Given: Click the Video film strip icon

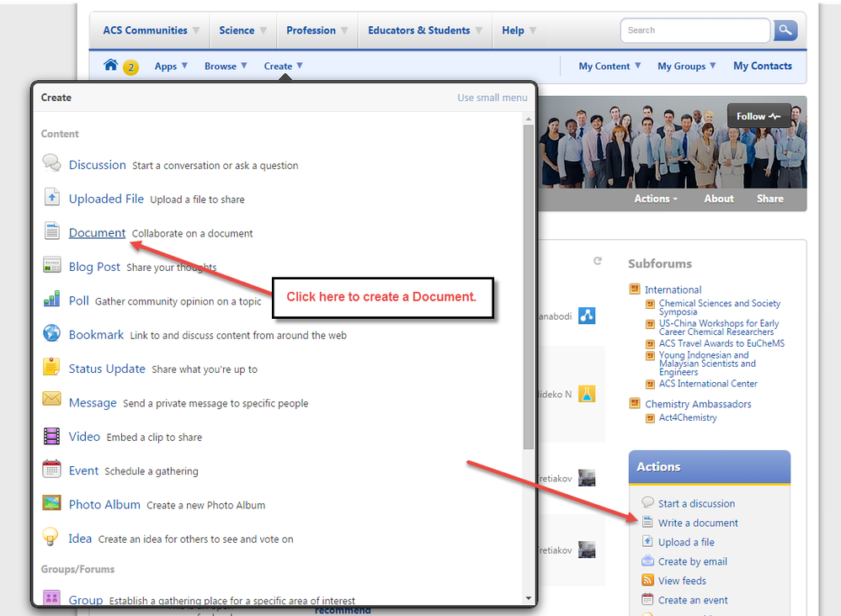Looking at the screenshot, I should [x=52, y=436].
